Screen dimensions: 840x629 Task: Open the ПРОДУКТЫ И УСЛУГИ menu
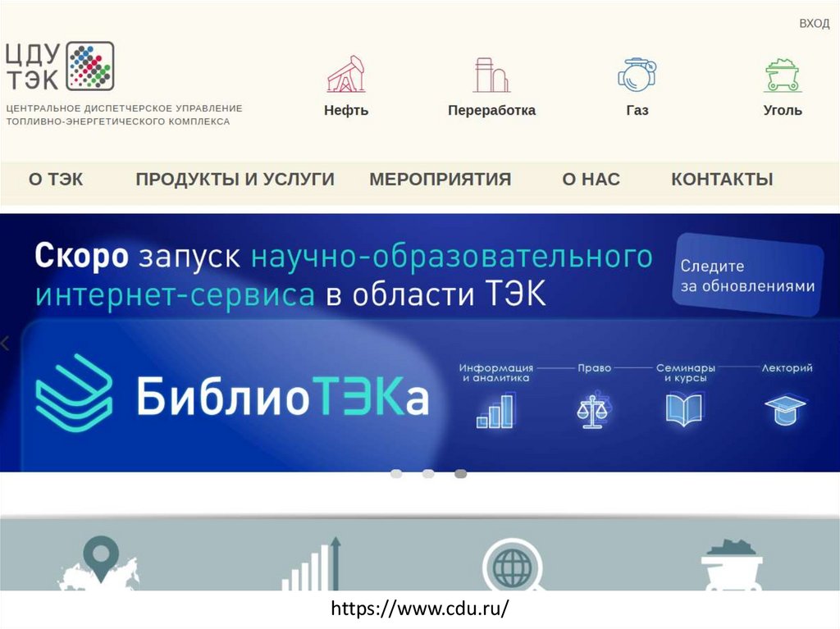[x=235, y=179]
